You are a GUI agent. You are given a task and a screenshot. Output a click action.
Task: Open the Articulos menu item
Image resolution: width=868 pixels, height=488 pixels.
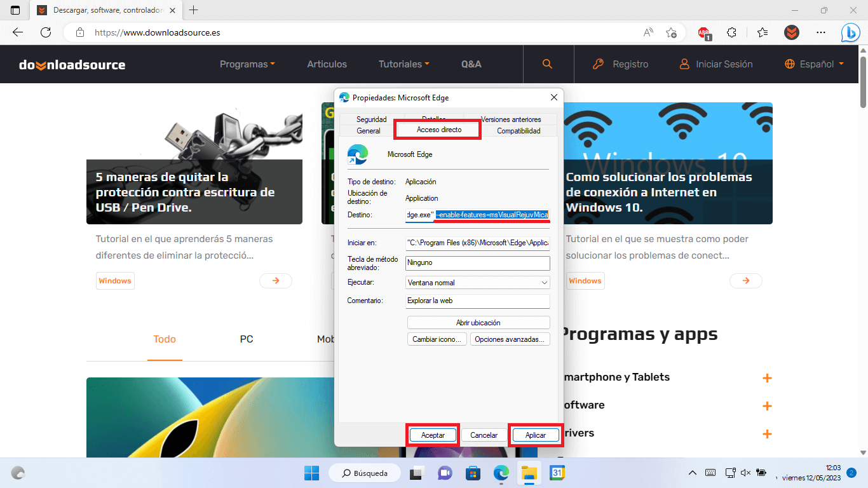[x=327, y=64]
